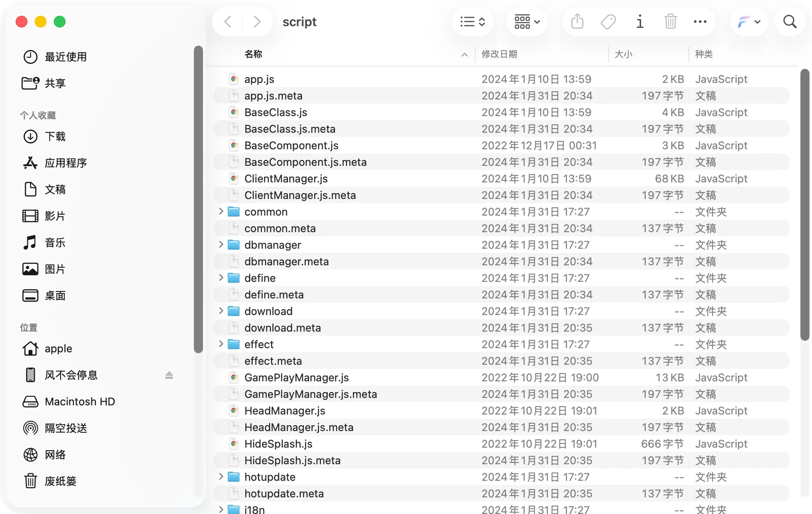The width and height of the screenshot is (812, 514).
Task: Go back with the left arrow button
Action: (x=228, y=22)
